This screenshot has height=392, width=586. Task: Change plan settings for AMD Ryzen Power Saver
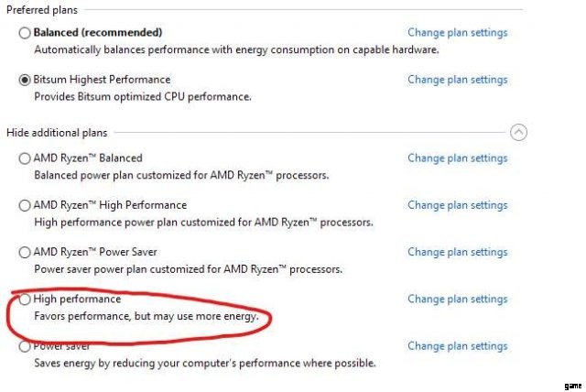458,252
